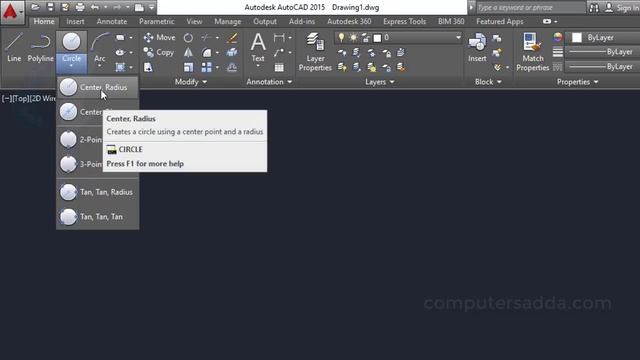
Task: Click the Layer Isolate icon
Action: pyautogui.click(x=357, y=53)
